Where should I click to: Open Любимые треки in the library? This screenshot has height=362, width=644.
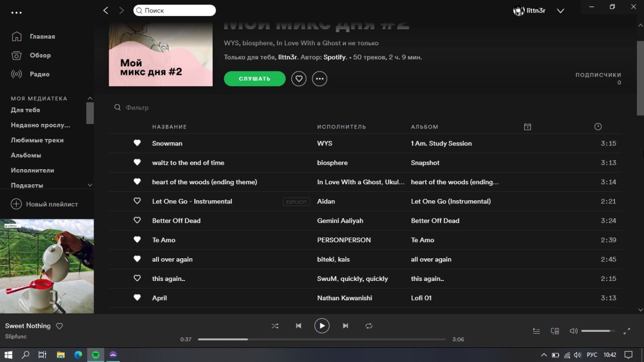[37, 140]
